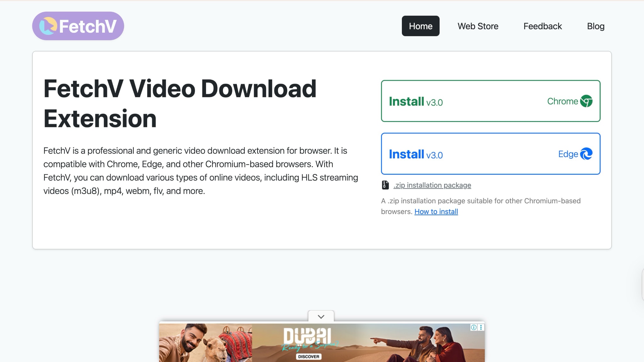Click the camel selfie ad image
644x362 pixels.
205,343
